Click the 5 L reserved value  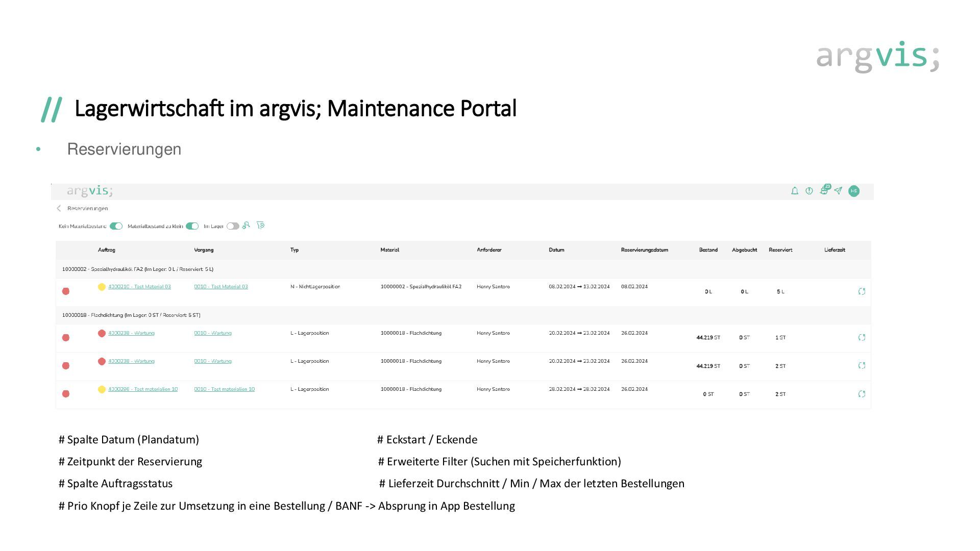click(780, 292)
